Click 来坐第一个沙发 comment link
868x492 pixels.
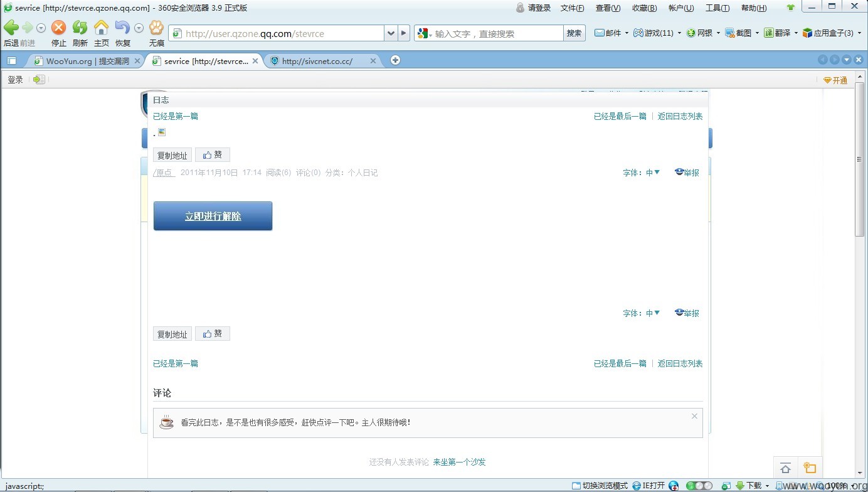coord(459,462)
